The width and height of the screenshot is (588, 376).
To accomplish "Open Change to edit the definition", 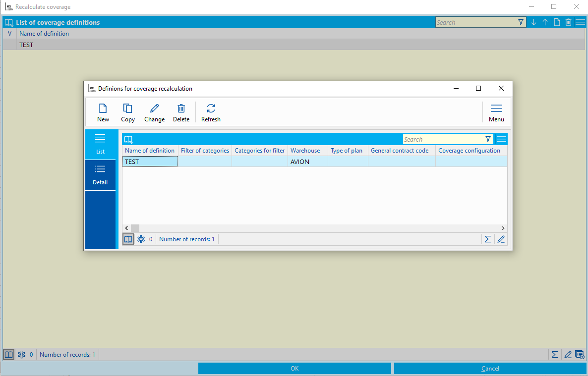I will [155, 113].
